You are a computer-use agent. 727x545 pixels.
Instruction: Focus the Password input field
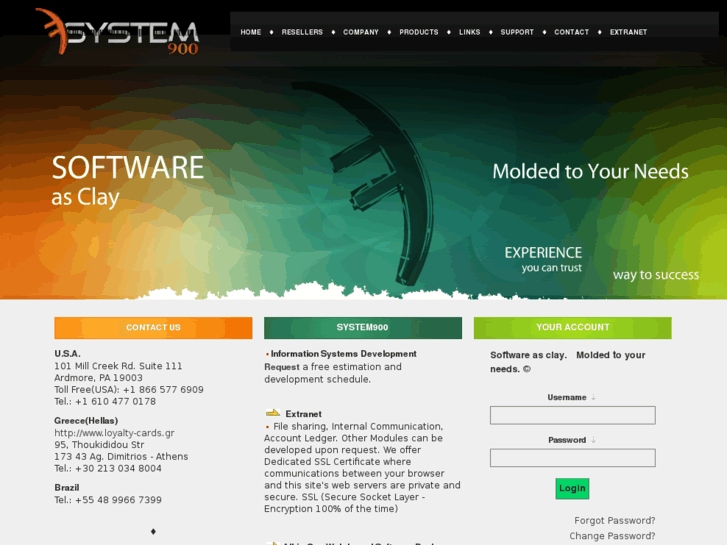tap(573, 458)
